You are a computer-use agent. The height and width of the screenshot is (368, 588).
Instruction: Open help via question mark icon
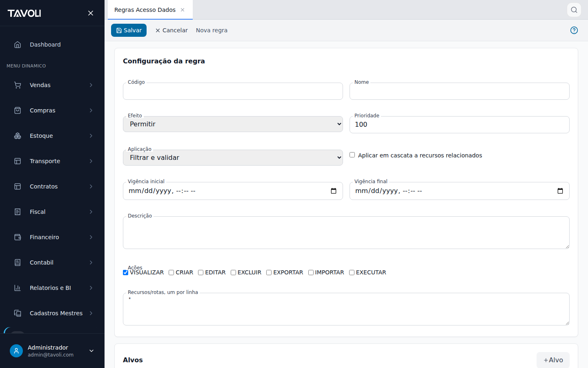point(574,30)
